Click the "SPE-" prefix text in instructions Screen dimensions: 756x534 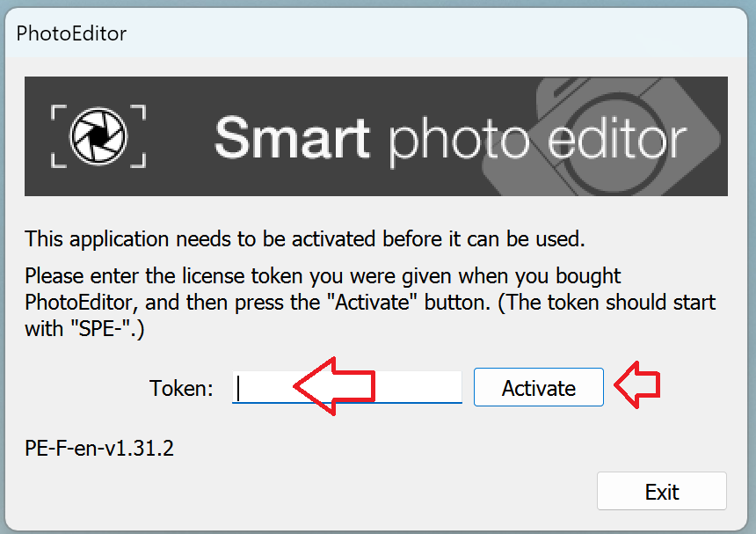(103, 329)
